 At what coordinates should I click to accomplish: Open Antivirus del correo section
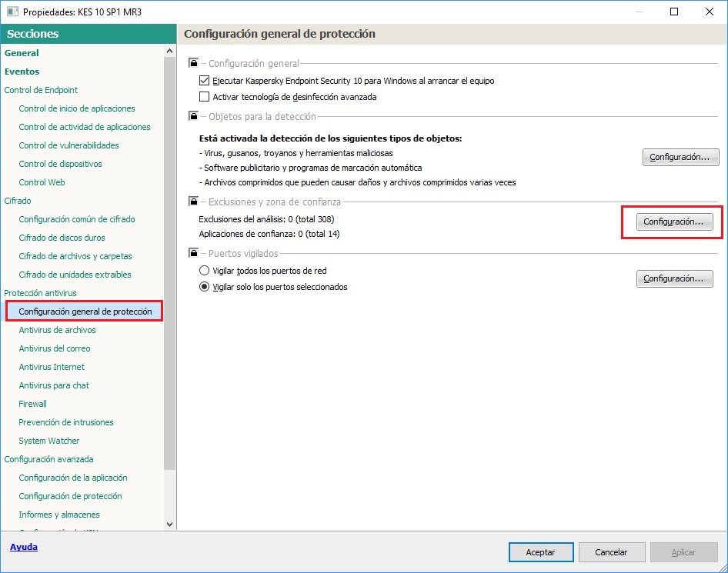point(55,348)
